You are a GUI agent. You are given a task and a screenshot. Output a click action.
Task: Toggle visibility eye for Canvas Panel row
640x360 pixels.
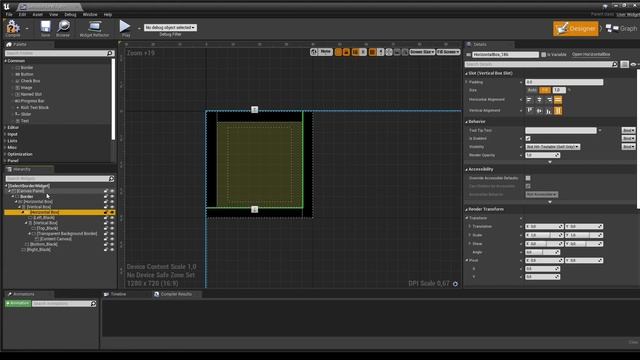(x=112, y=191)
